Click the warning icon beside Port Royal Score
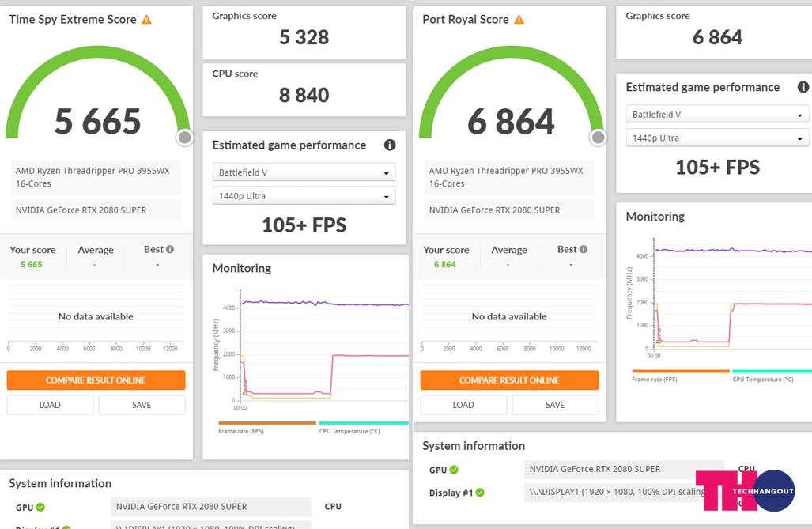Image resolution: width=812 pixels, height=529 pixels. 519,20
